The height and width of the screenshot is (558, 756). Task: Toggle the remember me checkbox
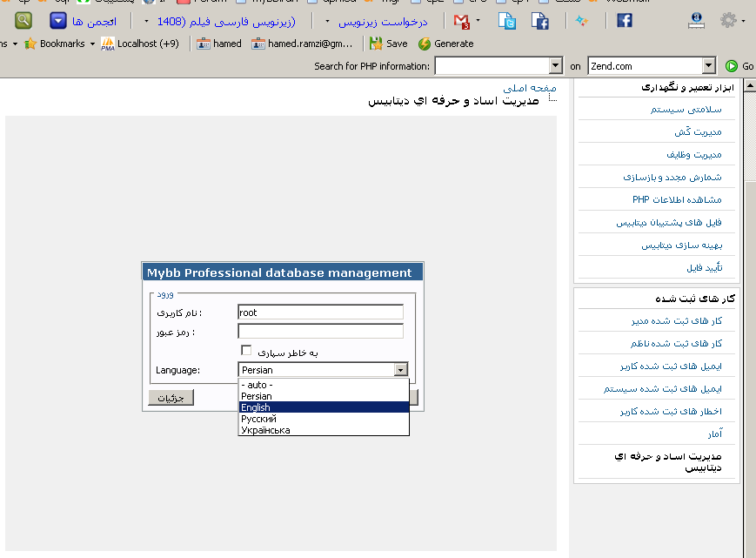tap(246, 351)
